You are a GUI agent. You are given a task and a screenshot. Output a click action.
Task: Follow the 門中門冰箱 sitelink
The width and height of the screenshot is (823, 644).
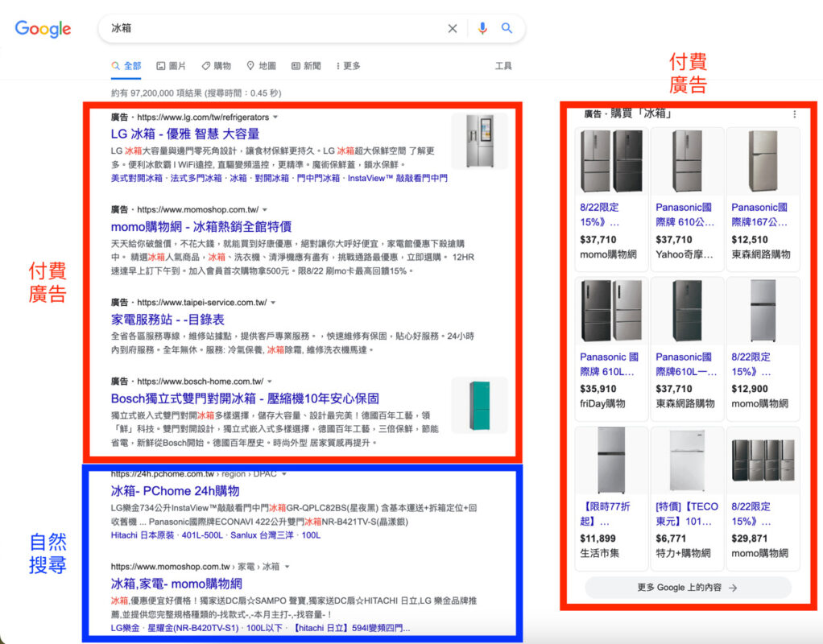[319, 179]
